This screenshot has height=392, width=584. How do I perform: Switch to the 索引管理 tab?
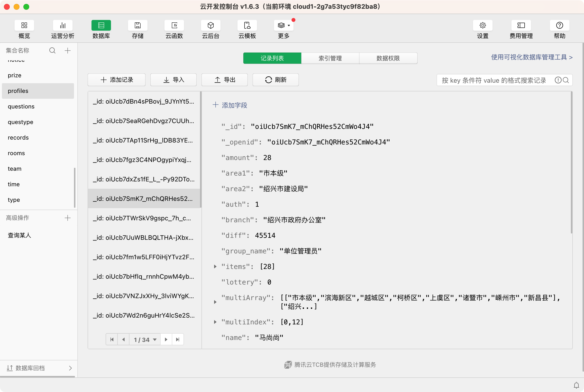(x=330, y=58)
